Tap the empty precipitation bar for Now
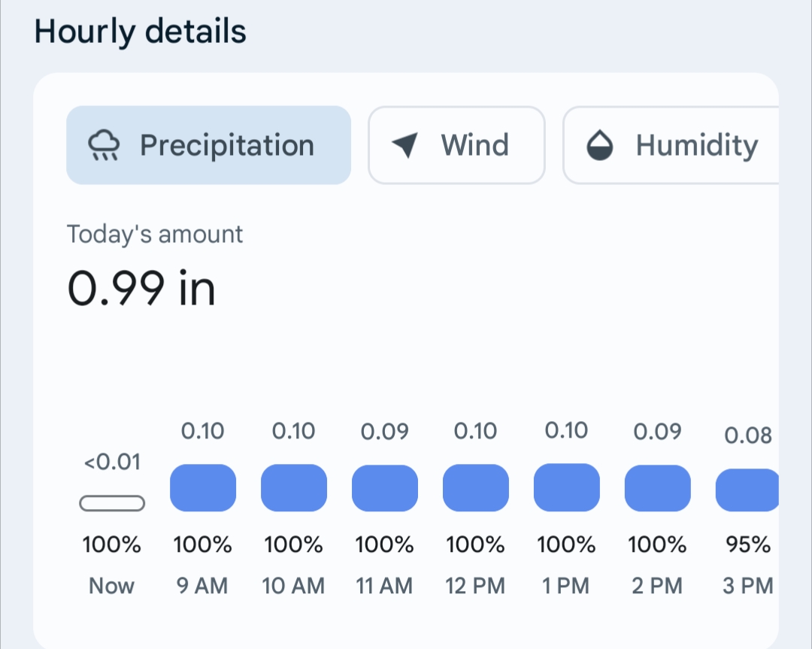The width and height of the screenshot is (812, 649). point(112,503)
